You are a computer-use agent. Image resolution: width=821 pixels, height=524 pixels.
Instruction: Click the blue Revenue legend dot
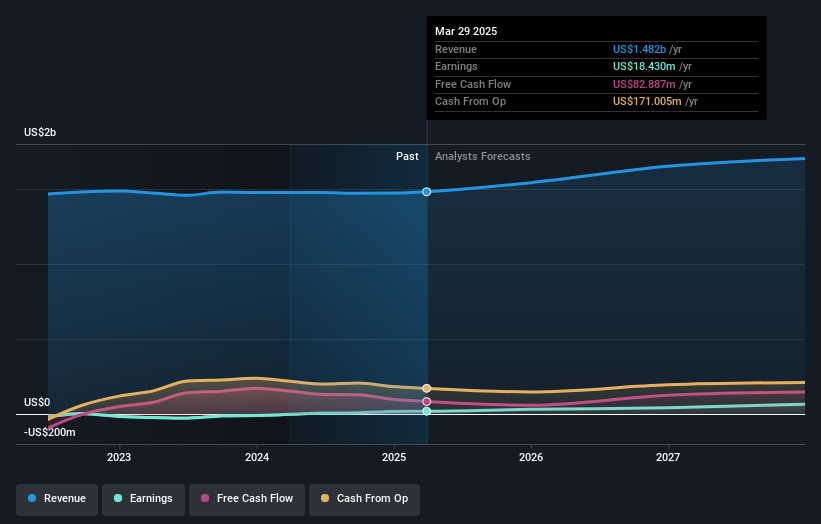32,498
